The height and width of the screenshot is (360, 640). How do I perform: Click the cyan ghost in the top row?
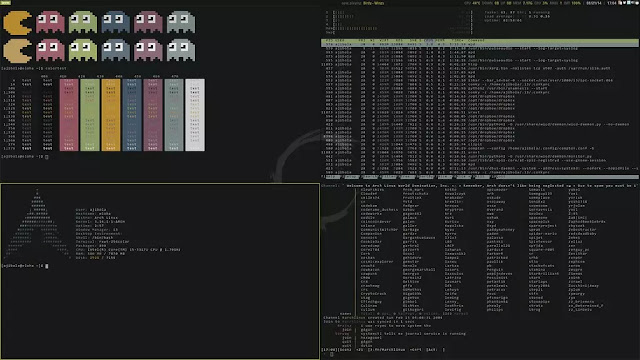[181, 22]
